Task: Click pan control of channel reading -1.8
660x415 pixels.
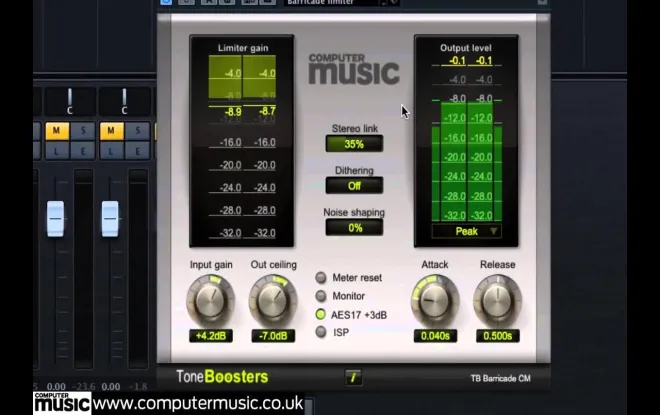Action: pyautogui.click(x=124, y=101)
